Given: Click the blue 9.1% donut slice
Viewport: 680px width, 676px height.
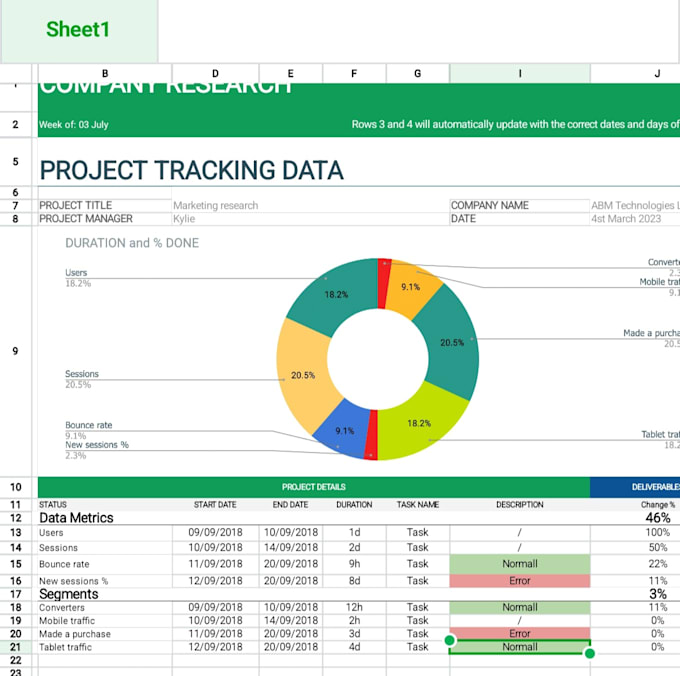Looking at the screenshot, I should coord(345,430).
